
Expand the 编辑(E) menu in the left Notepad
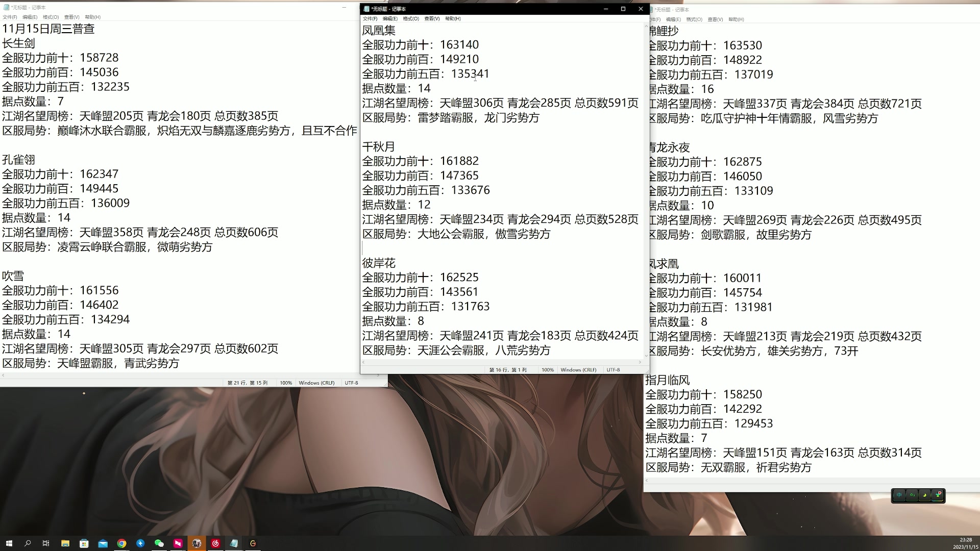point(30,17)
